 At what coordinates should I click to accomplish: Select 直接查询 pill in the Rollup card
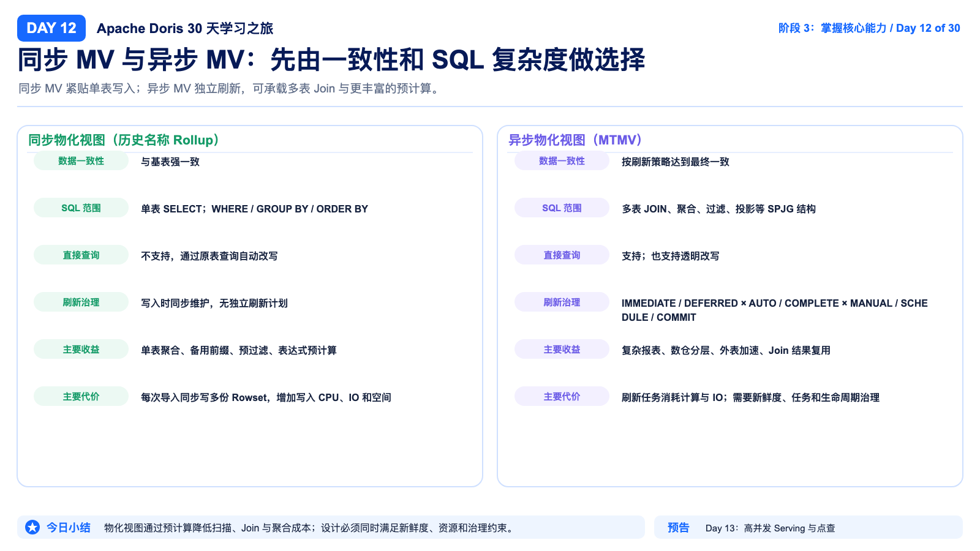click(81, 255)
